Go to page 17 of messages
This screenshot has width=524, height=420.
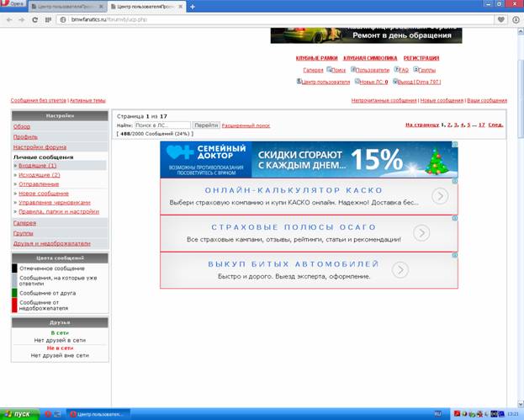[481, 125]
